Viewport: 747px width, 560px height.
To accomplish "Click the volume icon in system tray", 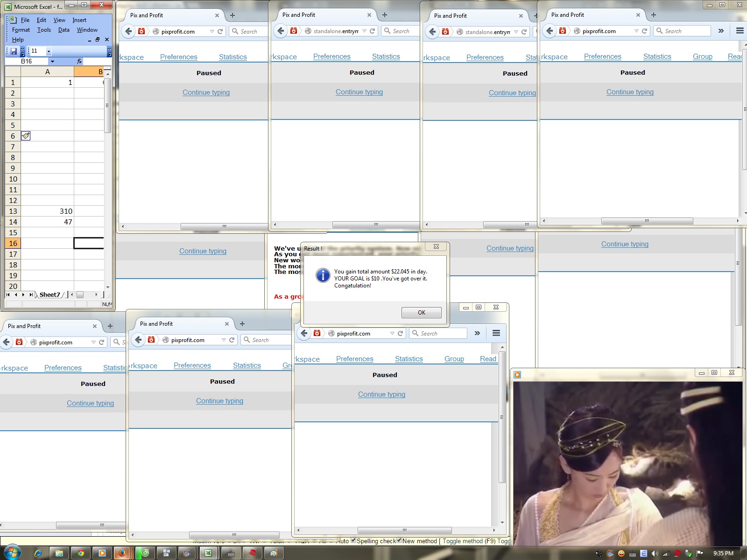I will 655,553.
